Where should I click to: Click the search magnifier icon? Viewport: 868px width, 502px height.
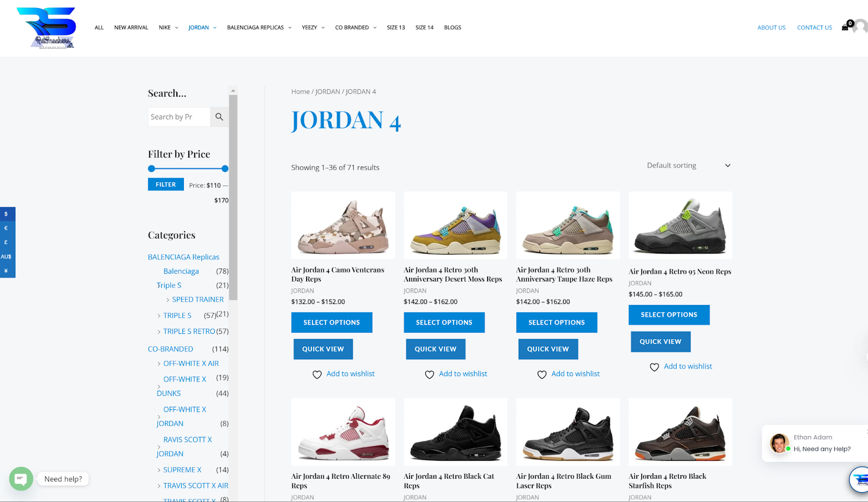click(219, 117)
